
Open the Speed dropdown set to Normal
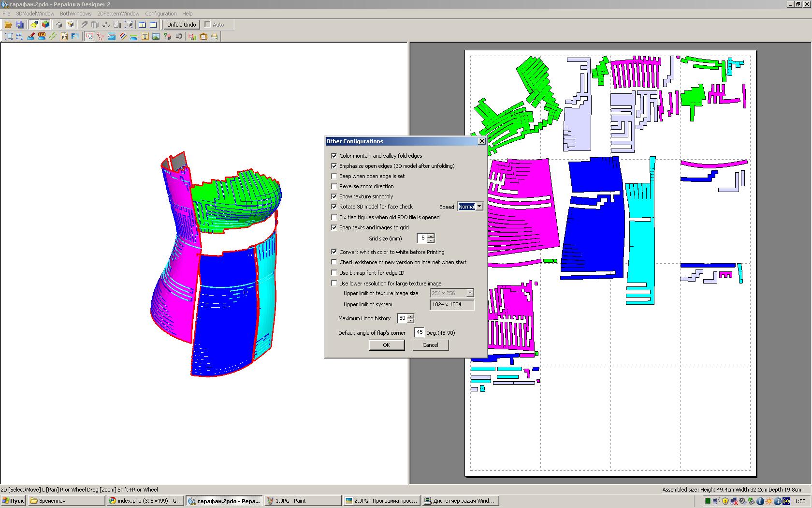coord(479,207)
